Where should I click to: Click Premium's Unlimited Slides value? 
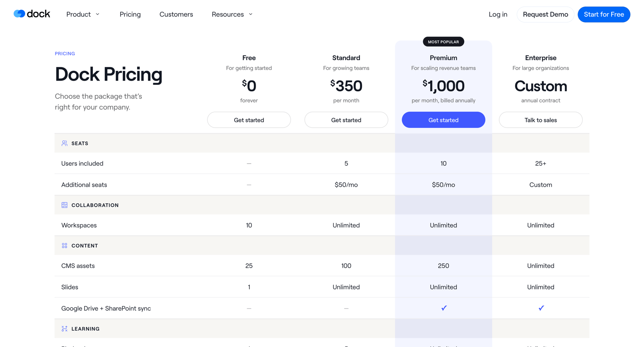pos(443,287)
